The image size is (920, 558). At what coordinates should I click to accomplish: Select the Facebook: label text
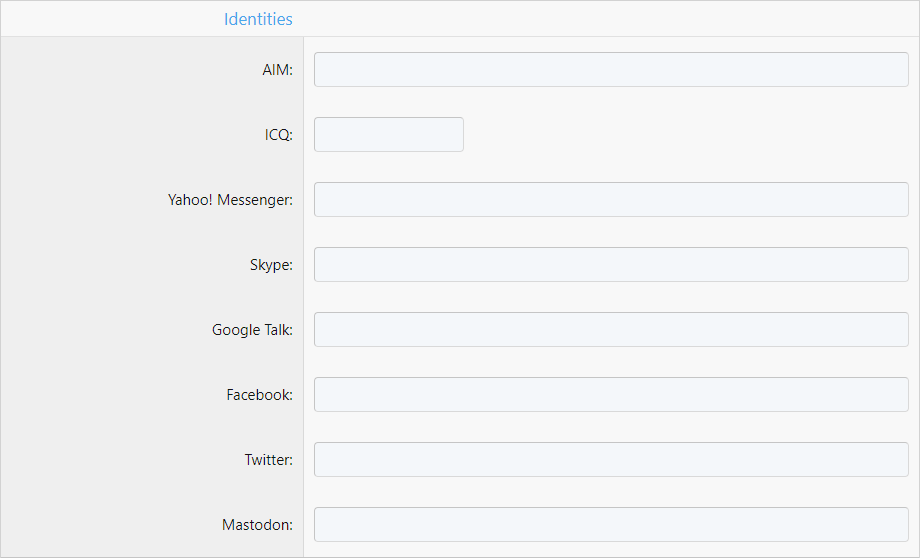(x=259, y=395)
